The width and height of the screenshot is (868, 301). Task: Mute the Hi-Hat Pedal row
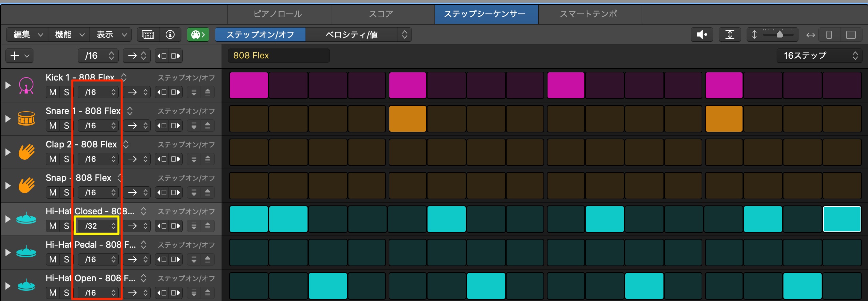click(x=53, y=259)
